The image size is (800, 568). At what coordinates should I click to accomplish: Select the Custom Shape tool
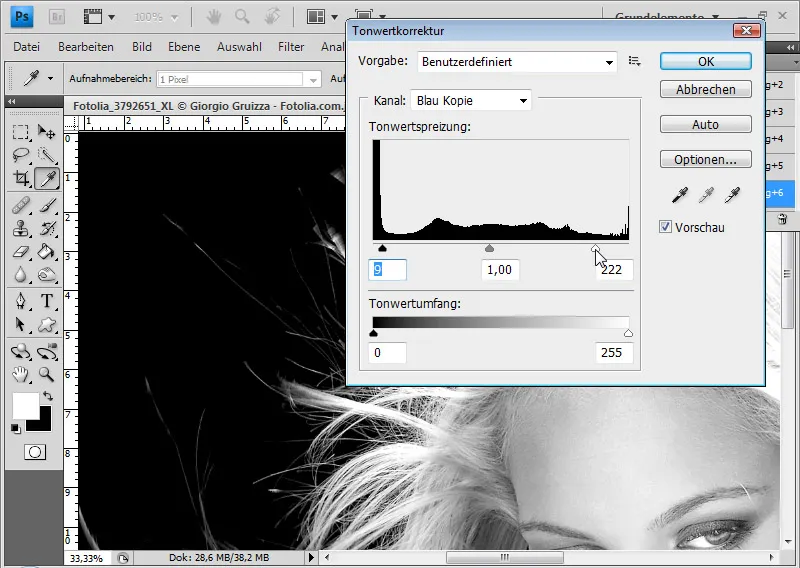[46, 324]
